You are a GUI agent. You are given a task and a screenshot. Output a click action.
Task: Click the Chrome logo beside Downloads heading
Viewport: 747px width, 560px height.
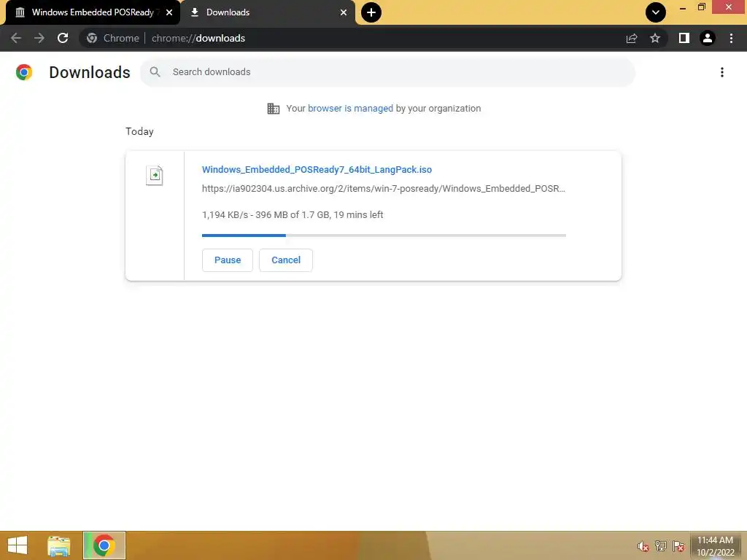[24, 72]
